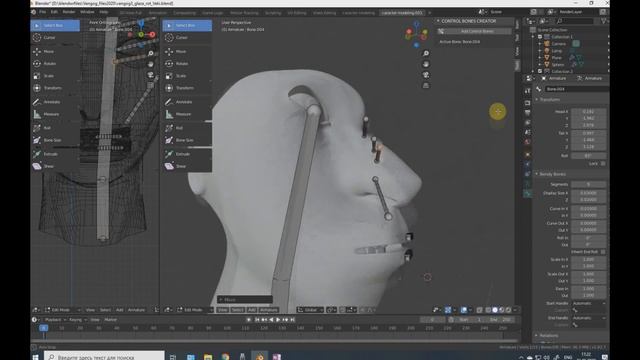Open the Help menu

click(104, 12)
